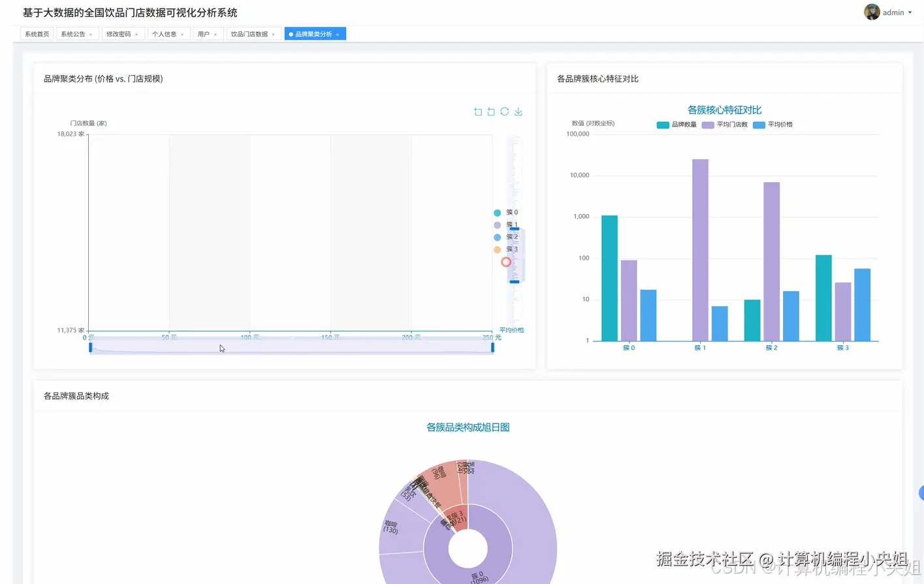The image size is (924, 584).
Task: Click the 18,023 家 y-axis label
Action: coord(71,134)
